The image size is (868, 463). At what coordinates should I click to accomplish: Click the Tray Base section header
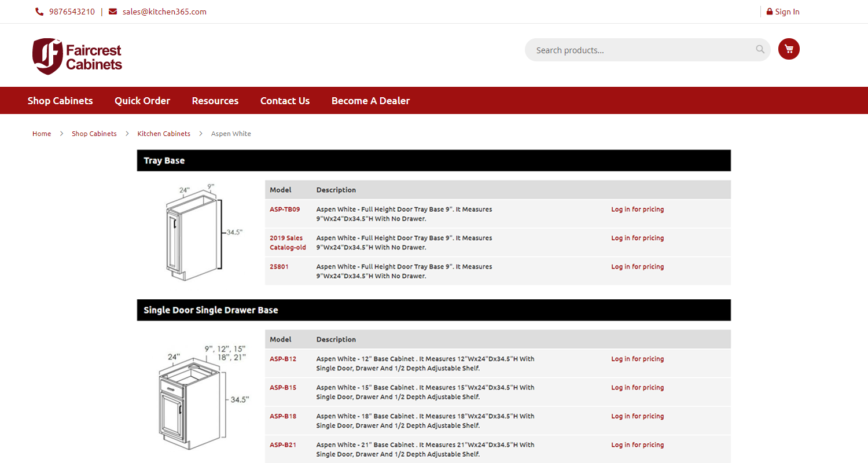[434, 160]
